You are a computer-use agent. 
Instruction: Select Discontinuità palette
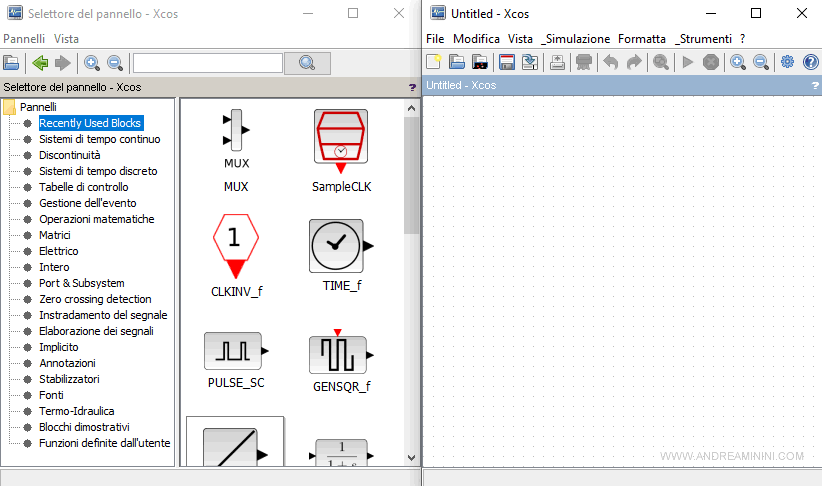[x=70, y=155]
